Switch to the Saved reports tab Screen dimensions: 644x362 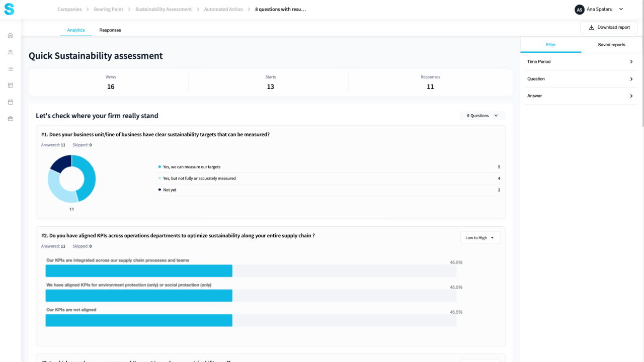coord(611,45)
